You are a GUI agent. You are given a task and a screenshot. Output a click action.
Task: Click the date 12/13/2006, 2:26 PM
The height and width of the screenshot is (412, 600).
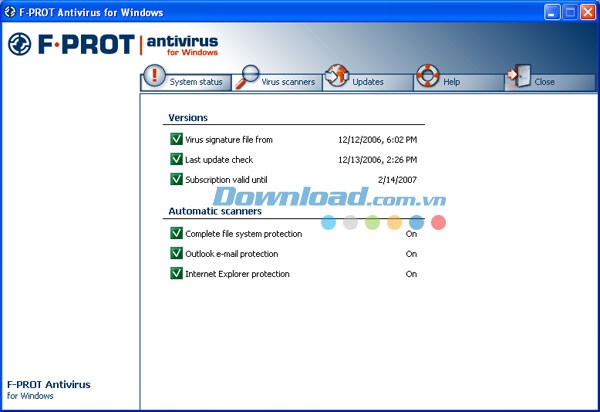point(377,160)
